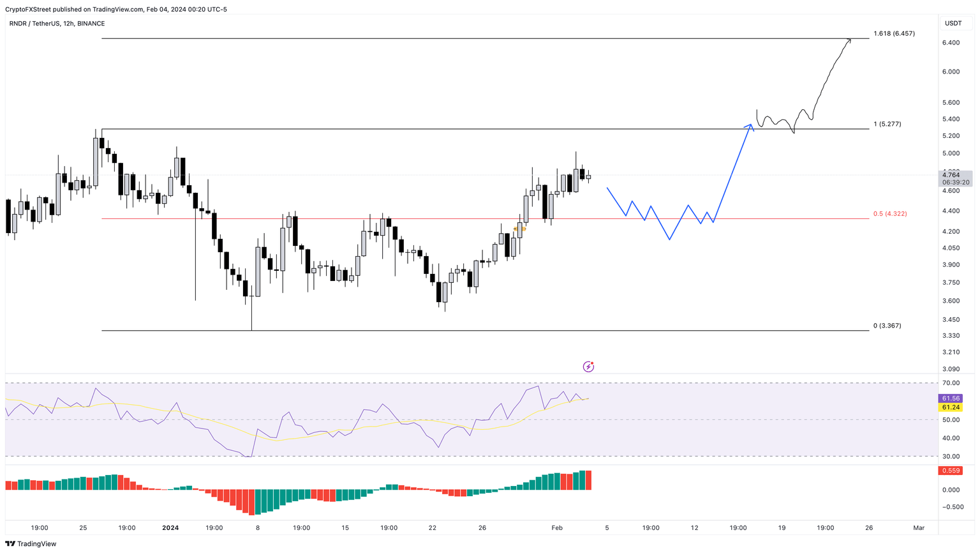Screen dimensions: 980x553
Task: Click the yellow RSI average label showing 61.24
Action: coord(951,407)
